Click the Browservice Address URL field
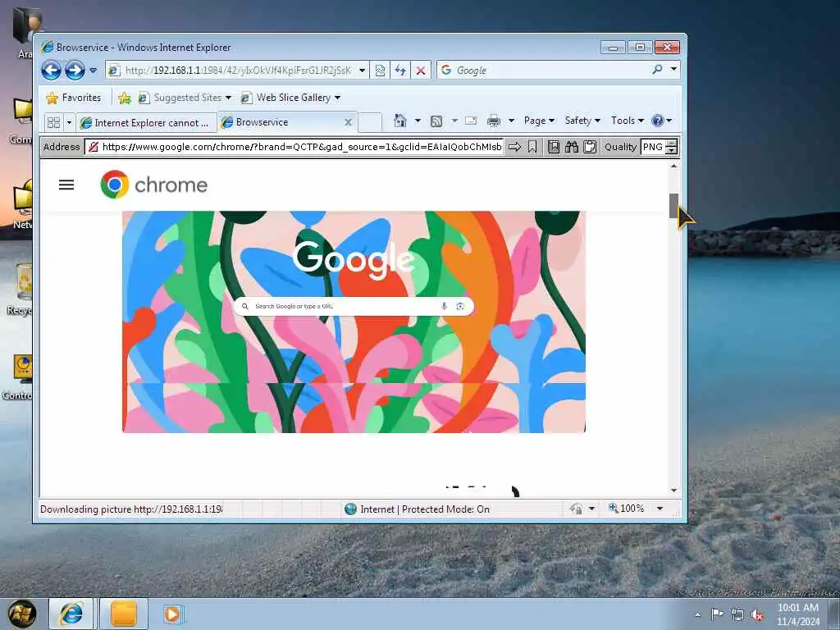 (x=294, y=147)
